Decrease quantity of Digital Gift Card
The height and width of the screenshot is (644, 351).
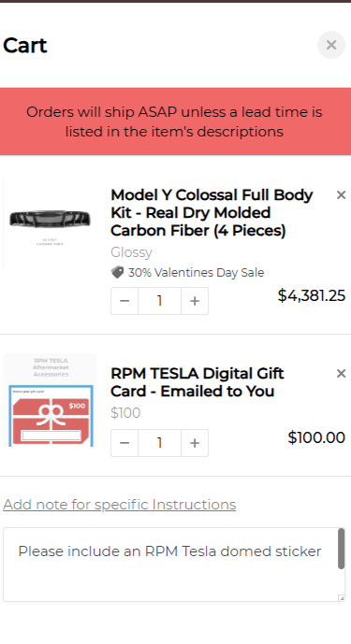[124, 443]
